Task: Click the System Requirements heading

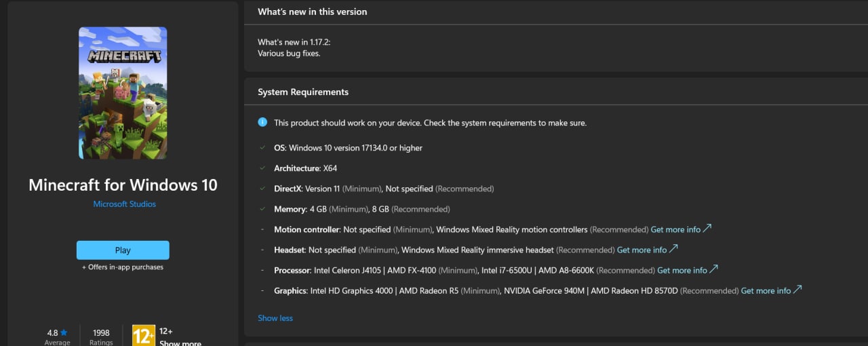Action: pos(303,92)
